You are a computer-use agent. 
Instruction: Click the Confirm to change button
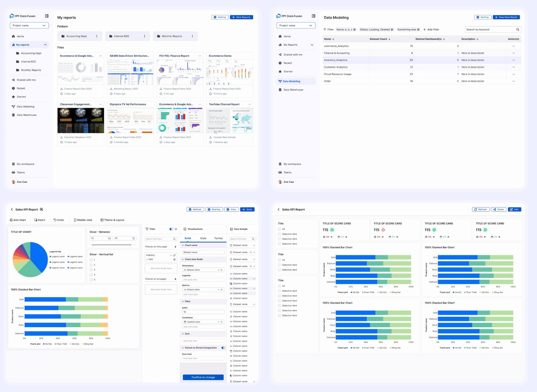(203, 377)
